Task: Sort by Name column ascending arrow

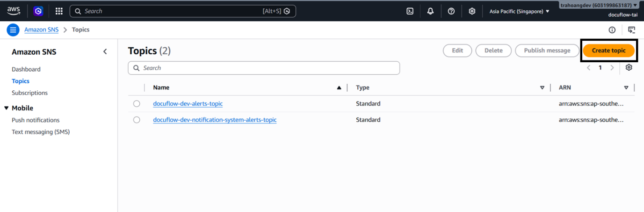Action: tap(339, 88)
